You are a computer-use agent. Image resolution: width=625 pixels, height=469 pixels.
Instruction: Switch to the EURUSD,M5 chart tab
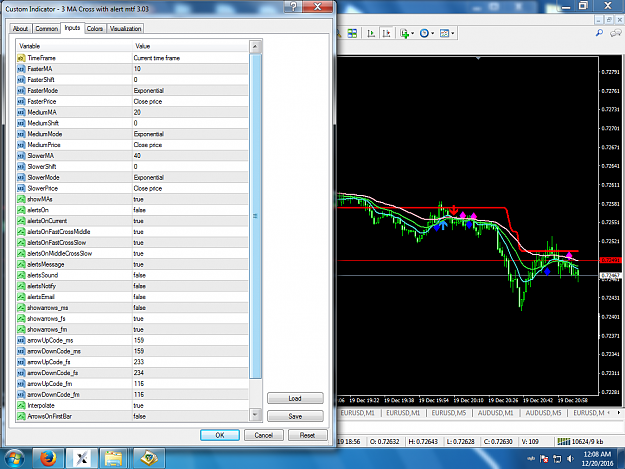pyautogui.click(x=449, y=413)
